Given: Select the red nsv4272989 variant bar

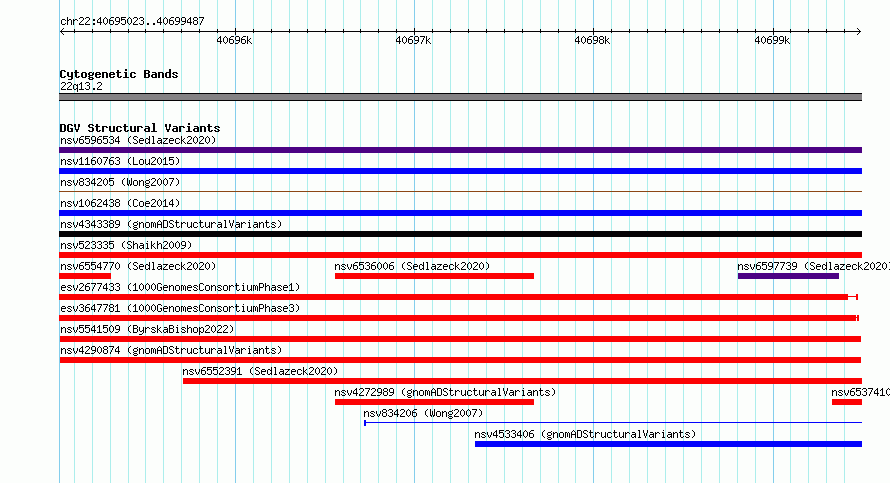Looking at the screenshot, I should [434, 402].
